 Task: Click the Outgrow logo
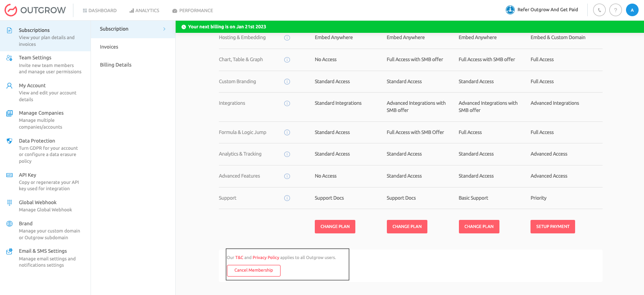35,10
